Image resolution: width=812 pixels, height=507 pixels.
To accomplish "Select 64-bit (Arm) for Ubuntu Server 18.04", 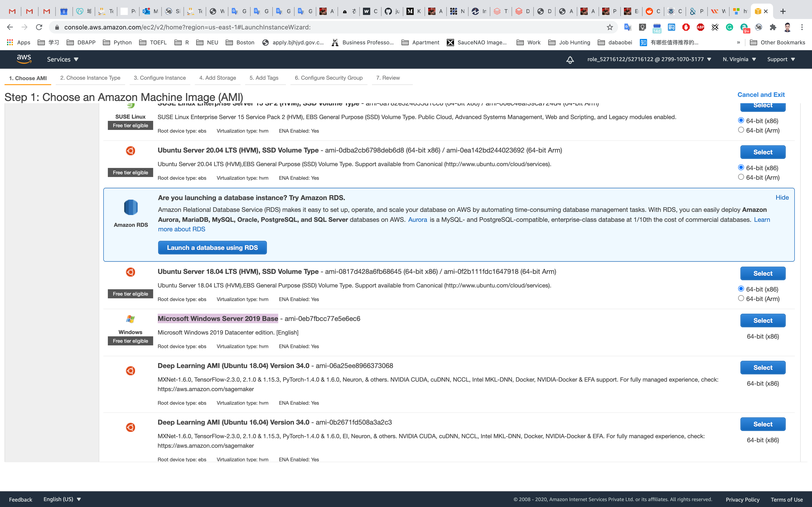I will (x=741, y=299).
